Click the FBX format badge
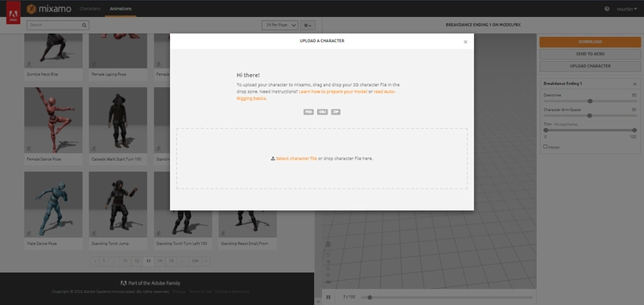Screen dimensions: 644x305 pos(308,112)
